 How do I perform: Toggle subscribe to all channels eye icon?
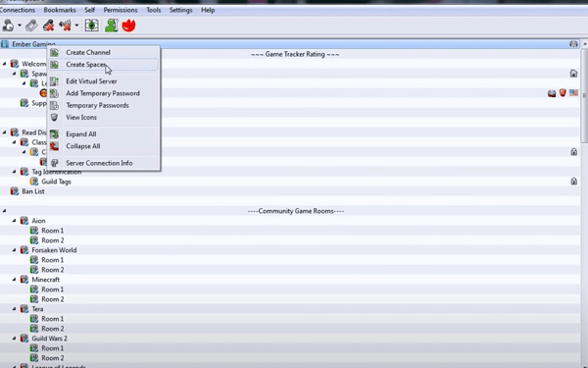pyautogui.click(x=91, y=26)
